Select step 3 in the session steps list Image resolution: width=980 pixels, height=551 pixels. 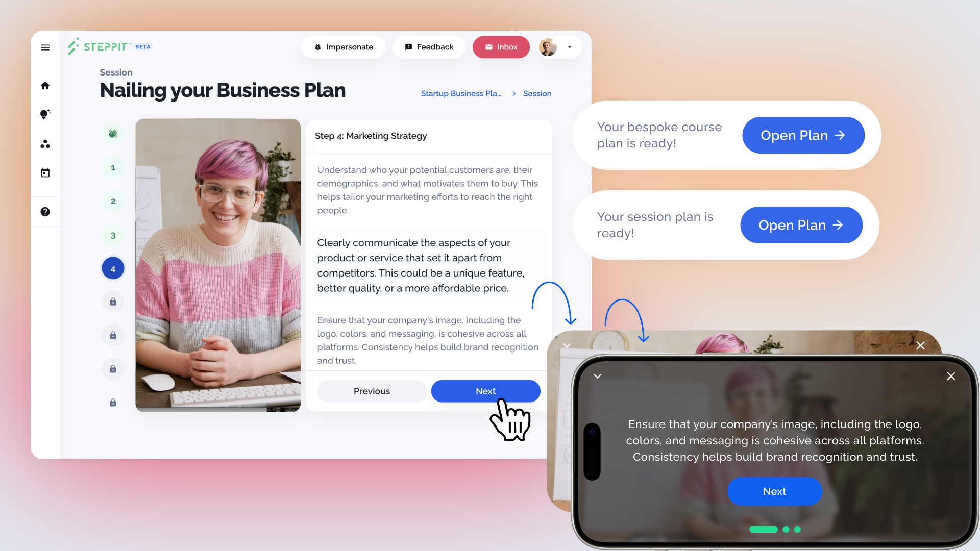point(113,235)
